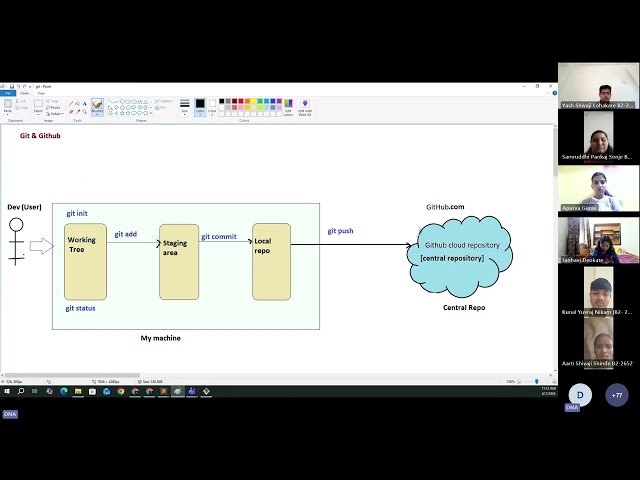This screenshot has height=480, width=640.
Task: Click the Undo arrow in title bar
Action: click(18, 87)
